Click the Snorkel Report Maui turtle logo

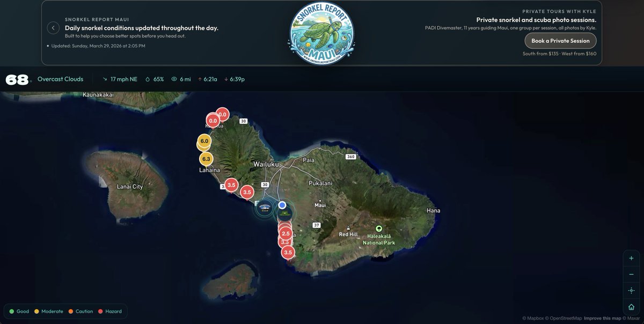[x=322, y=33]
